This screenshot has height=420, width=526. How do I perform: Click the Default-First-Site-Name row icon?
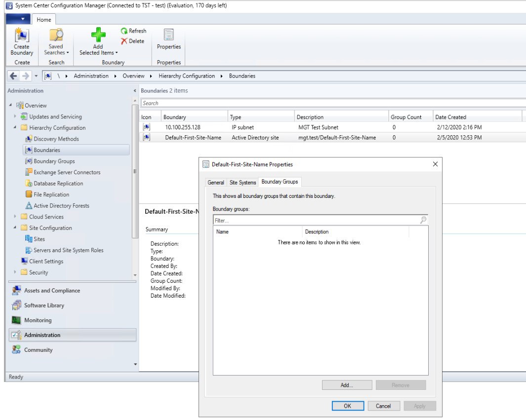146,137
